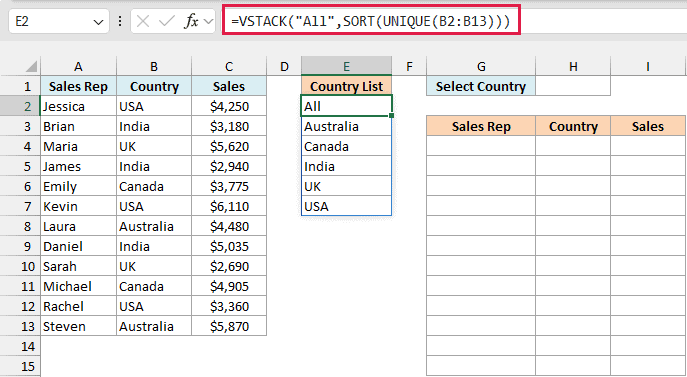Click the Sales header cell C1

point(229,86)
